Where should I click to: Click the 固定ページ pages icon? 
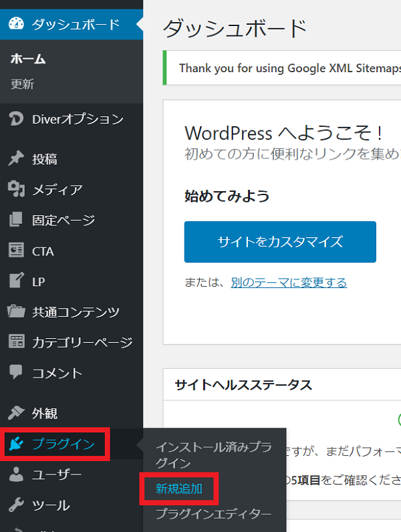click(16, 219)
